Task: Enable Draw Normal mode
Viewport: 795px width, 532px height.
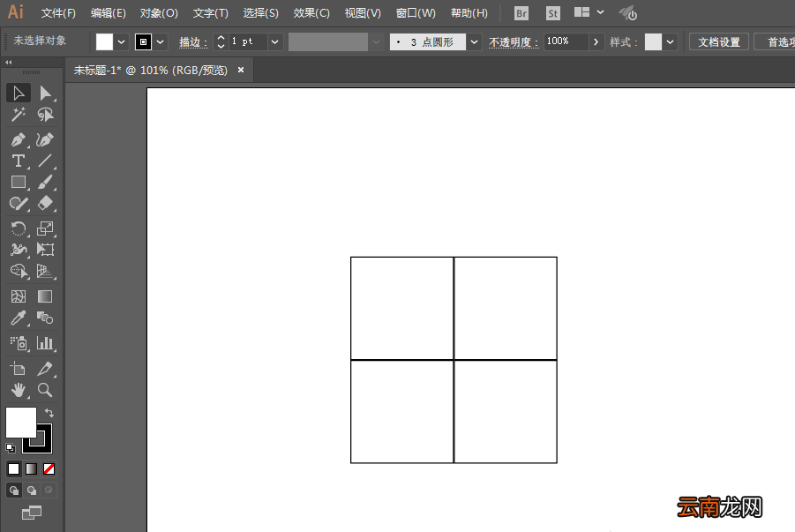Action: click(14, 491)
